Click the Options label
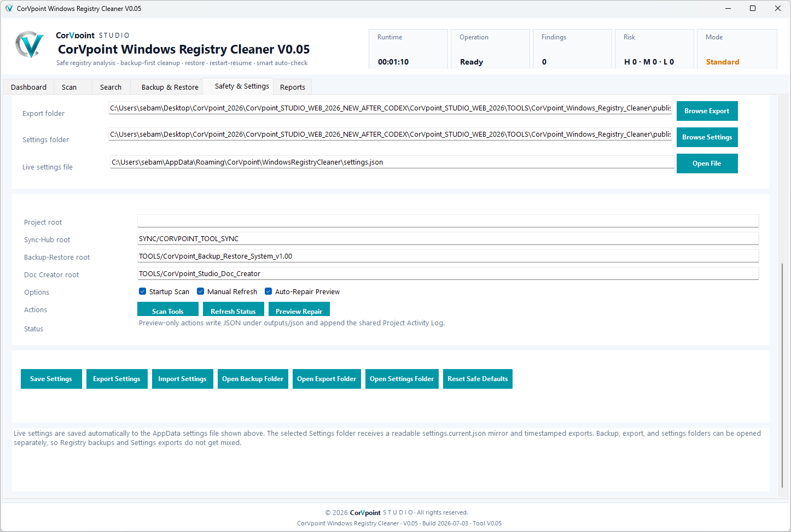This screenshot has height=532, width=791. [x=37, y=293]
